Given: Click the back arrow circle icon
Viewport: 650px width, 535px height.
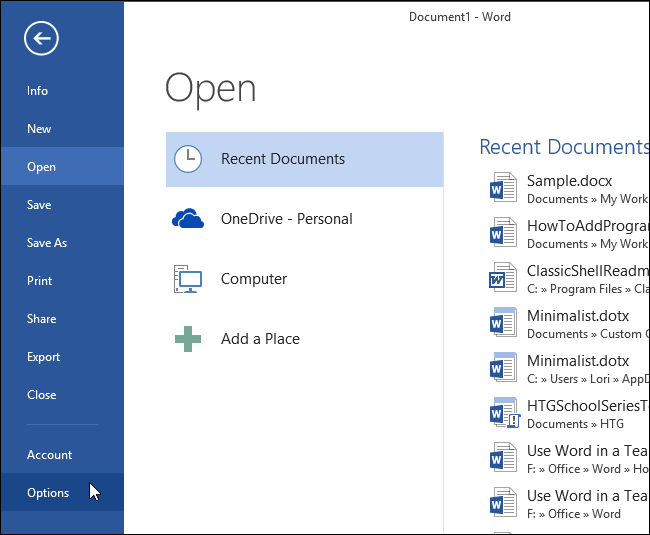Looking at the screenshot, I should coord(41,39).
